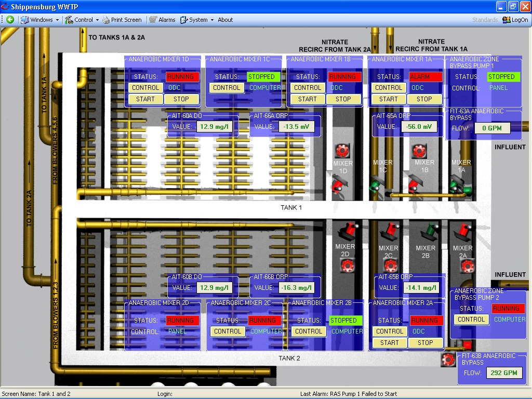Open the Alarms menu item
Image resolution: width=532 pixels, height=399 pixels.
point(162,20)
